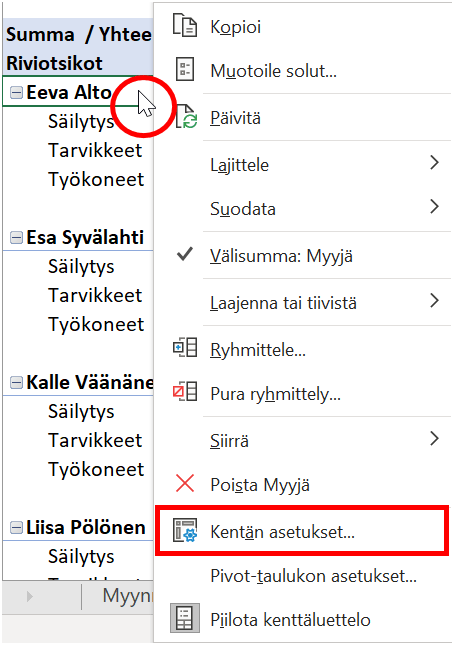Select Työkoneet cell under Kalle Väänänen
454x645 pixels.
96,469
